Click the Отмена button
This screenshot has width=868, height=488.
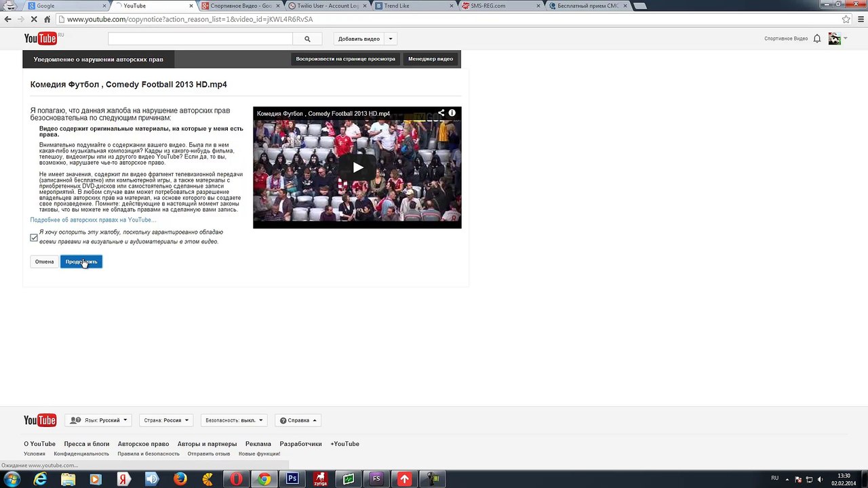click(x=44, y=262)
